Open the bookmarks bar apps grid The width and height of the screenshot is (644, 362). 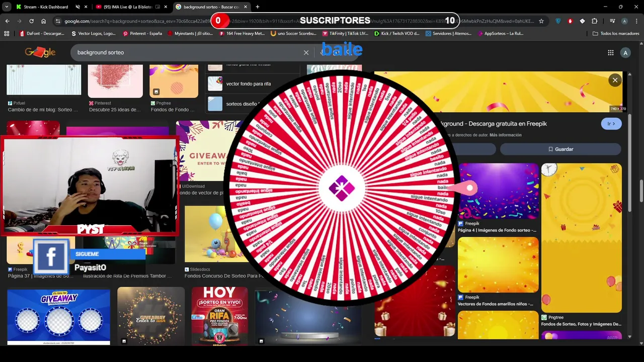7,34
